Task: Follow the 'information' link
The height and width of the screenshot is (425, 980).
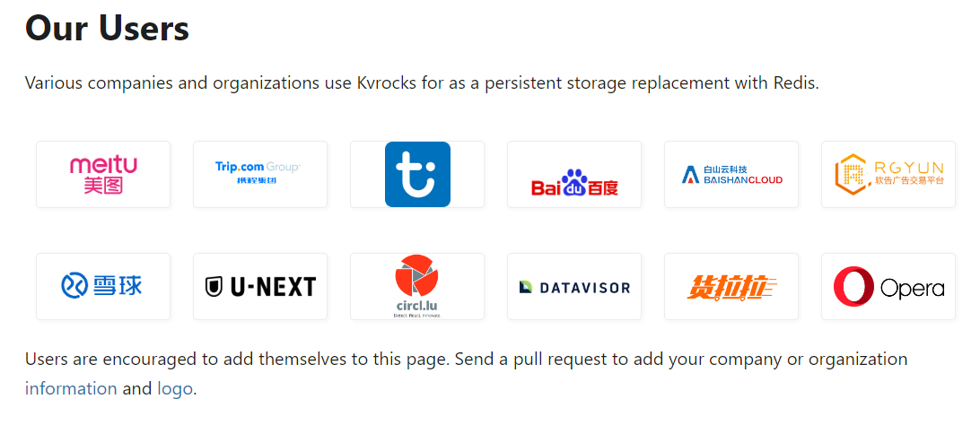Action: (71, 388)
